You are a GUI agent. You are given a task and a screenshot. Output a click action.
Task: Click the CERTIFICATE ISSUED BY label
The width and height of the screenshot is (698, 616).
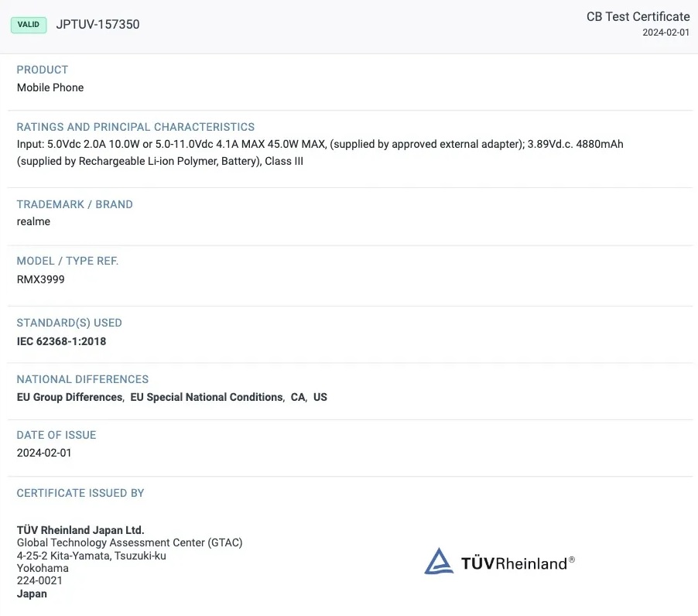click(80, 493)
